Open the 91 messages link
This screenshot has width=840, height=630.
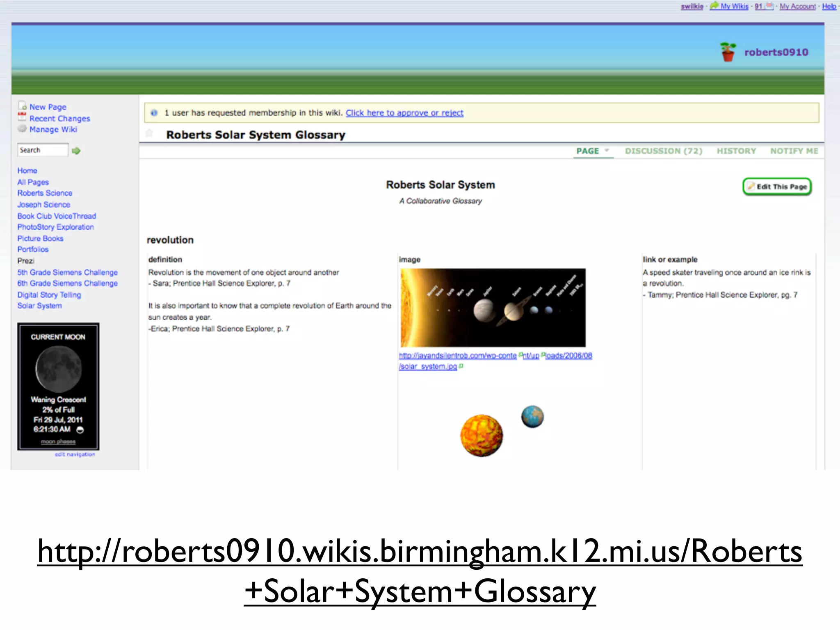(x=758, y=6)
